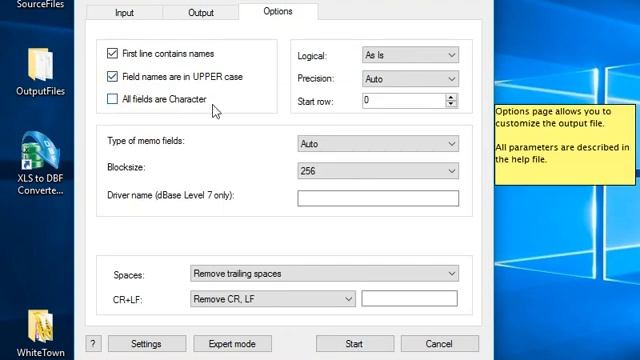Open the Precision dropdown set to Auto
The height and width of the screenshot is (360, 640).
pos(410,79)
